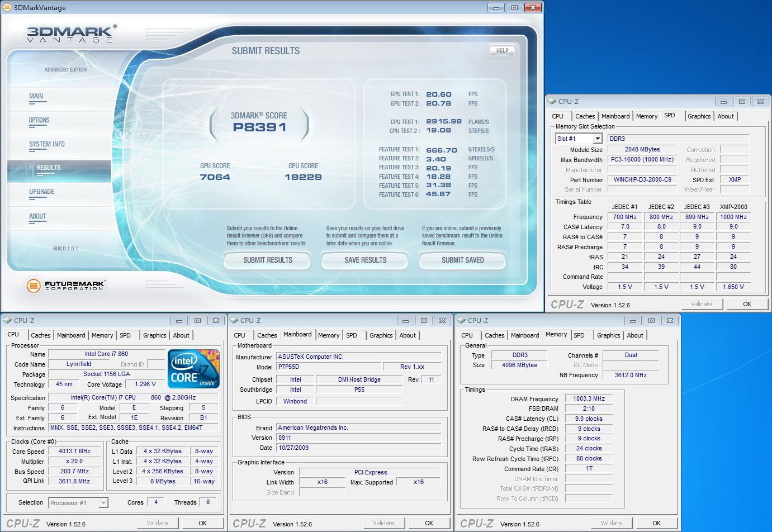Go to CPU tab in Memory window
772x532 pixels.
point(467,335)
